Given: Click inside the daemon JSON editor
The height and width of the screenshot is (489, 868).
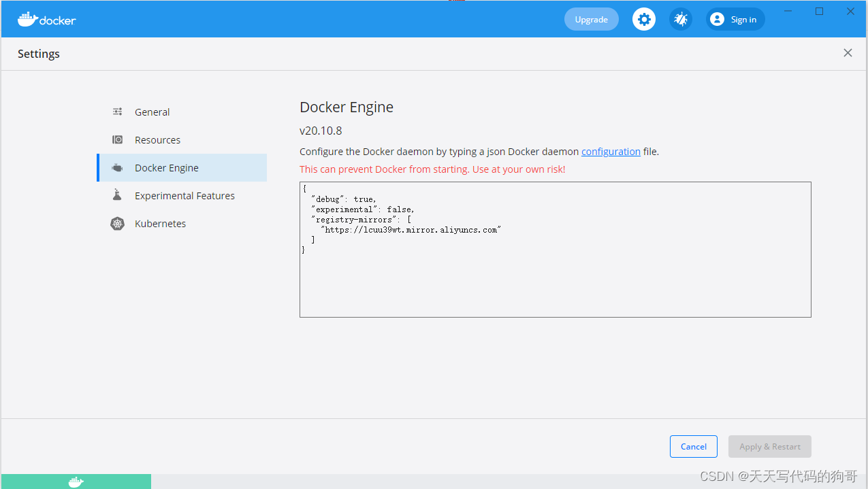Looking at the screenshot, I should click(556, 249).
